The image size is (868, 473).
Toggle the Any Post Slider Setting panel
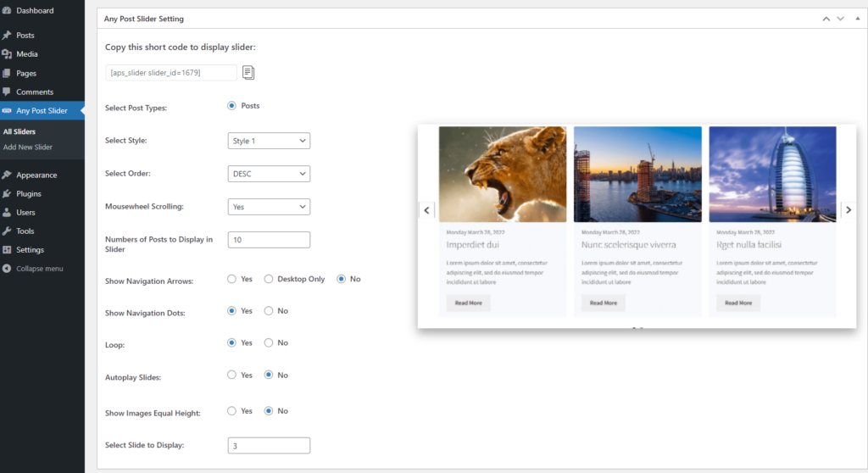coord(855,19)
